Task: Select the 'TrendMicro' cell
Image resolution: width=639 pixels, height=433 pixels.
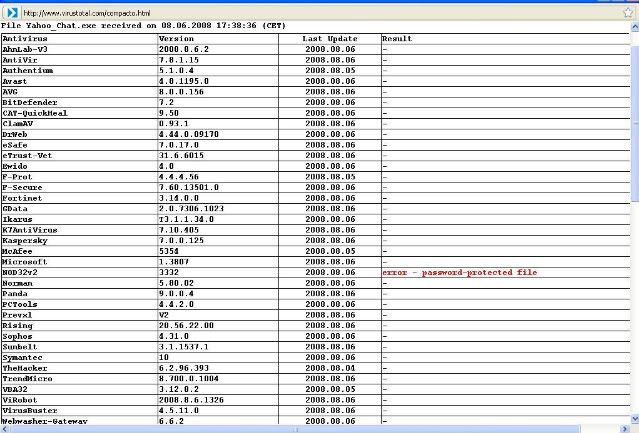Action: (79, 379)
